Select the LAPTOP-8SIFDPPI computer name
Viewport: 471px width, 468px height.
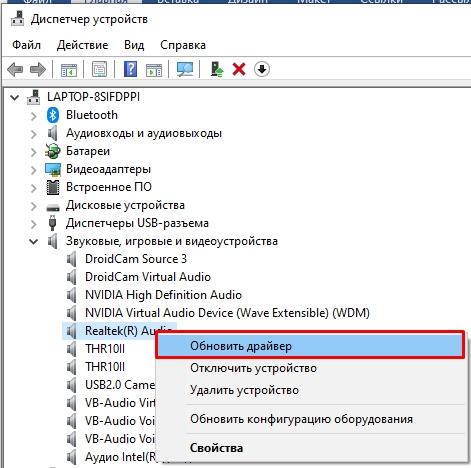pyautogui.click(x=93, y=97)
